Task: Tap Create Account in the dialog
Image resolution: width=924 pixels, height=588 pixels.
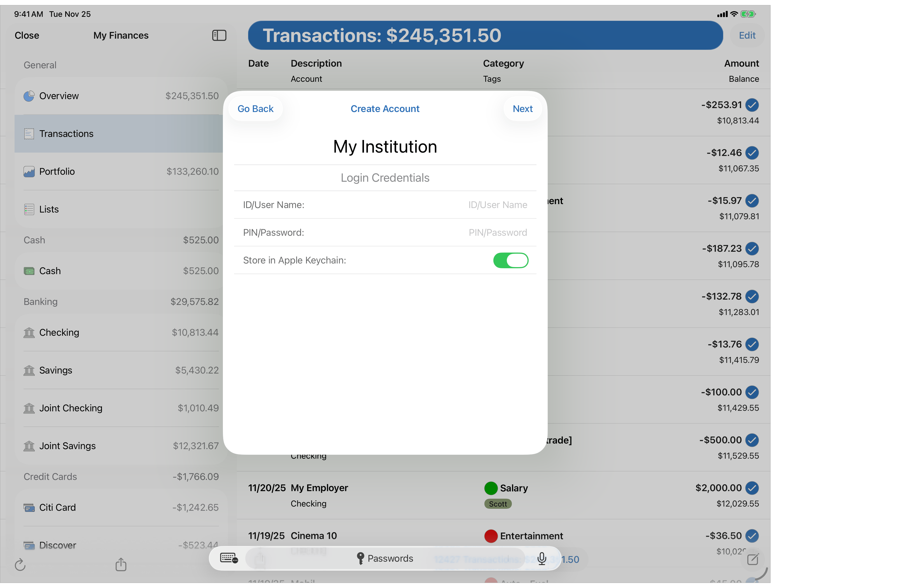Action: tap(385, 109)
